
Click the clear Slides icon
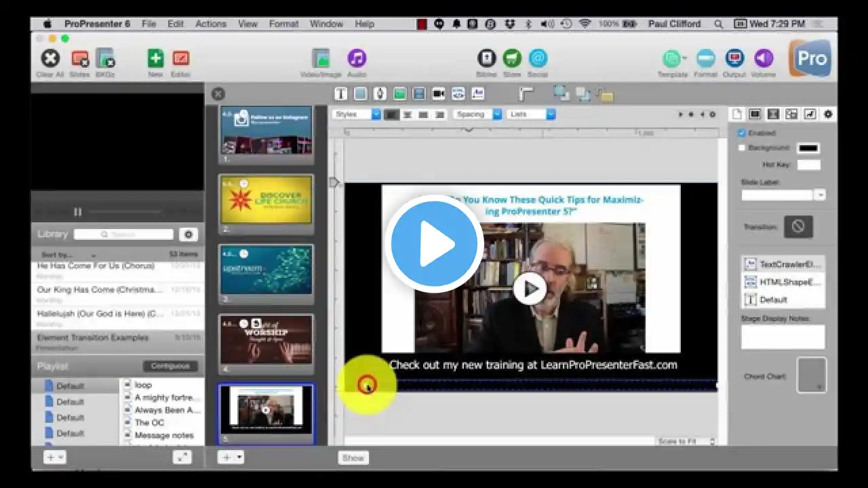click(x=80, y=59)
